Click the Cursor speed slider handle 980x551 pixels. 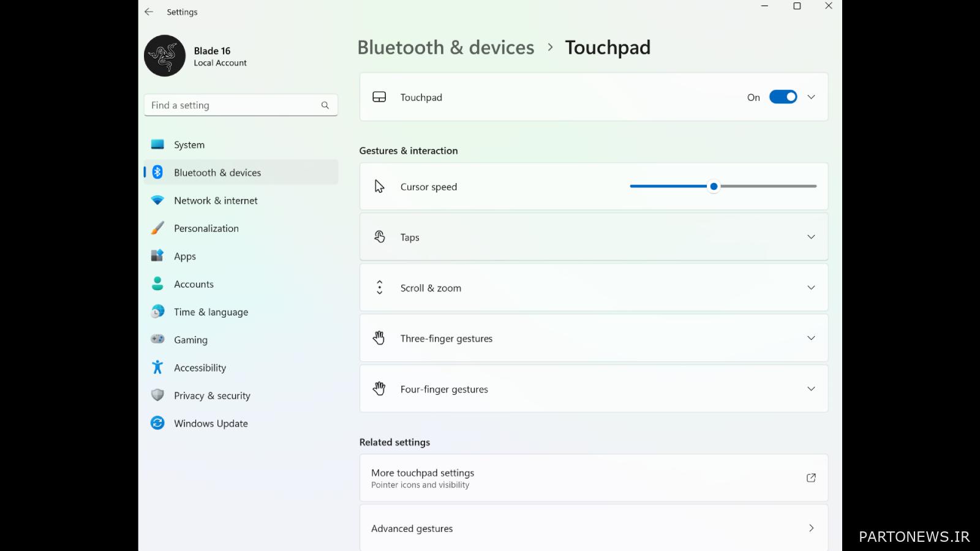714,186
